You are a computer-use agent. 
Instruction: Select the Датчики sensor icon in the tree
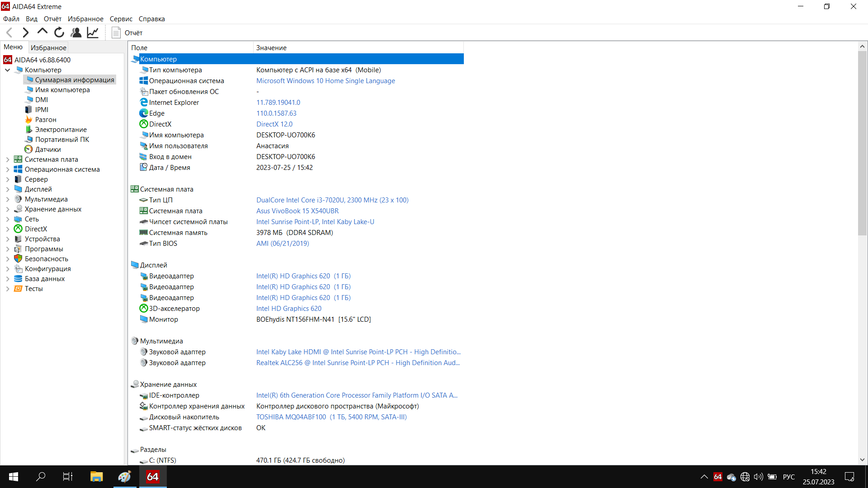(28, 150)
